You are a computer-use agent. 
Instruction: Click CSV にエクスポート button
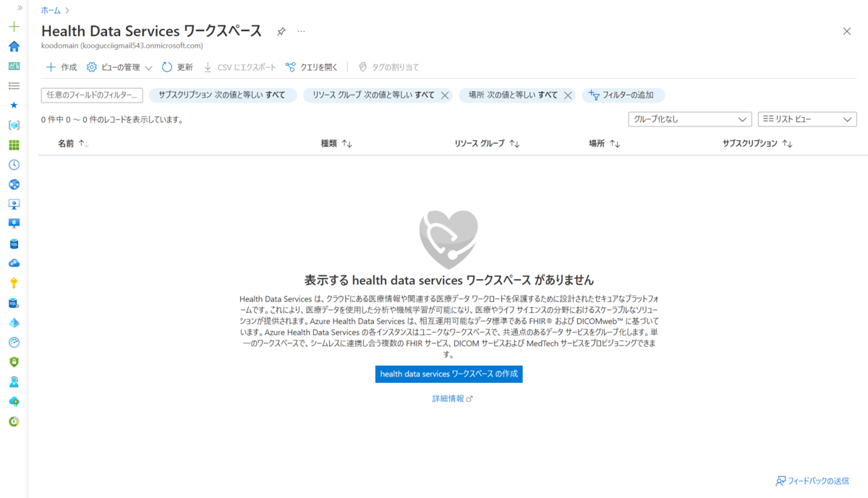(x=239, y=67)
